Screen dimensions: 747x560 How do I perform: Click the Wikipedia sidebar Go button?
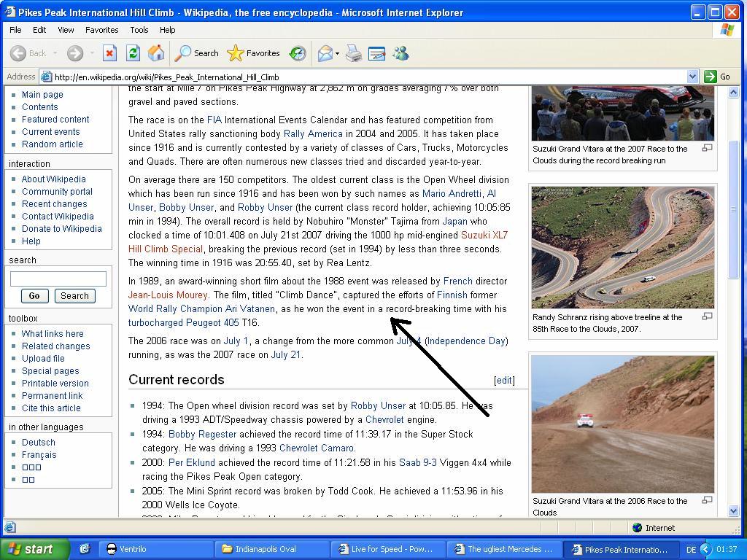[x=34, y=296]
